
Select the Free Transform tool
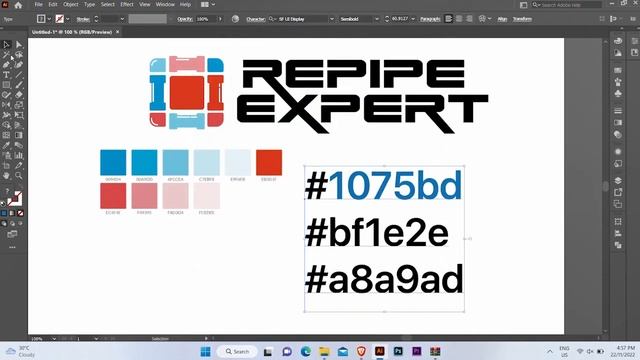(x=19, y=115)
